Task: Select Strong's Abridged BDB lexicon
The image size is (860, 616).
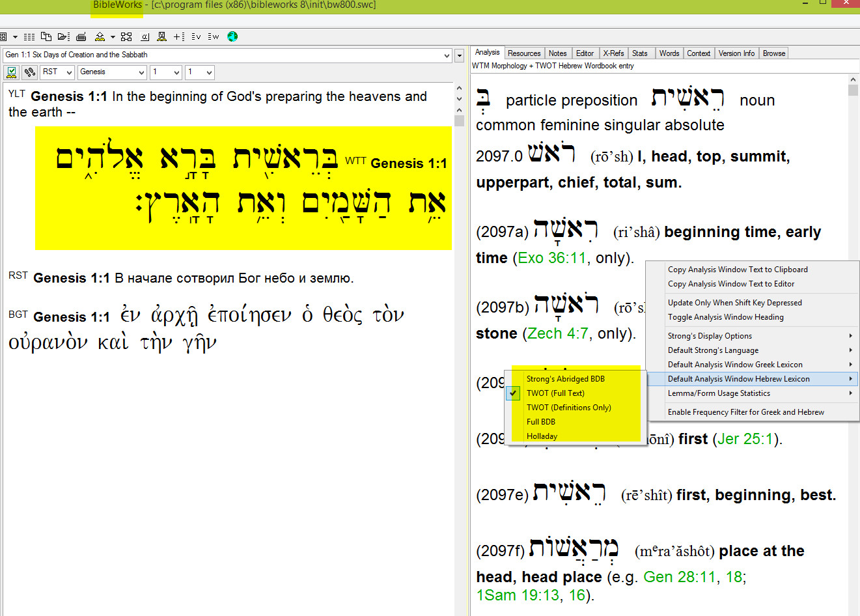Action: point(576,379)
